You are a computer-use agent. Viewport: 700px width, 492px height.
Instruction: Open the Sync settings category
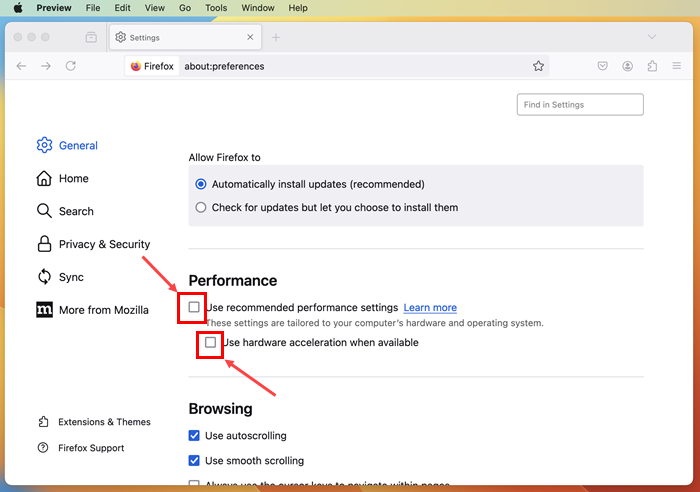pyautogui.click(x=60, y=277)
